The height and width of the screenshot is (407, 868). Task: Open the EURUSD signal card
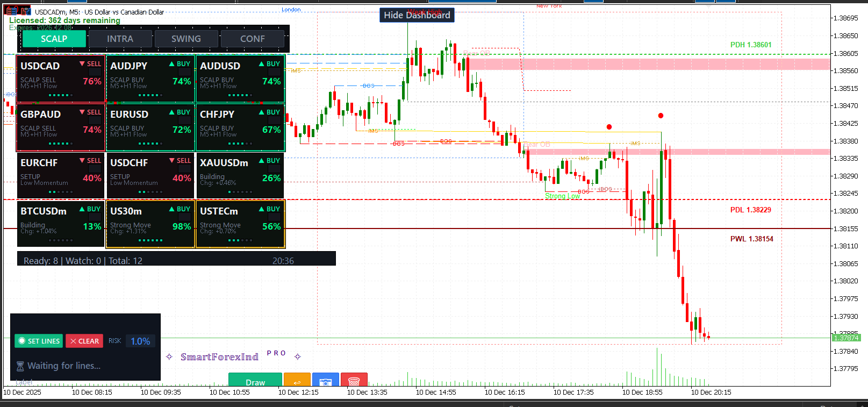point(150,127)
